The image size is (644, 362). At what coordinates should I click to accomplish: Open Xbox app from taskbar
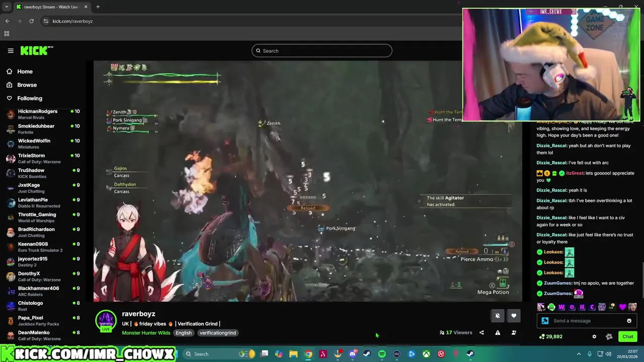(x=426, y=354)
